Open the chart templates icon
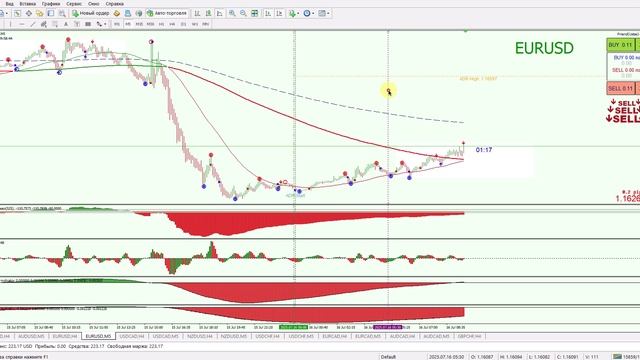 (322, 13)
